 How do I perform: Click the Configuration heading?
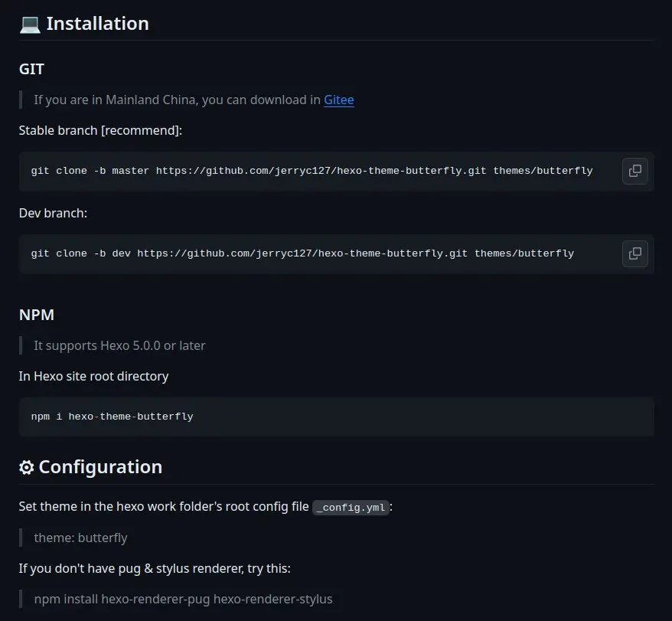point(100,467)
